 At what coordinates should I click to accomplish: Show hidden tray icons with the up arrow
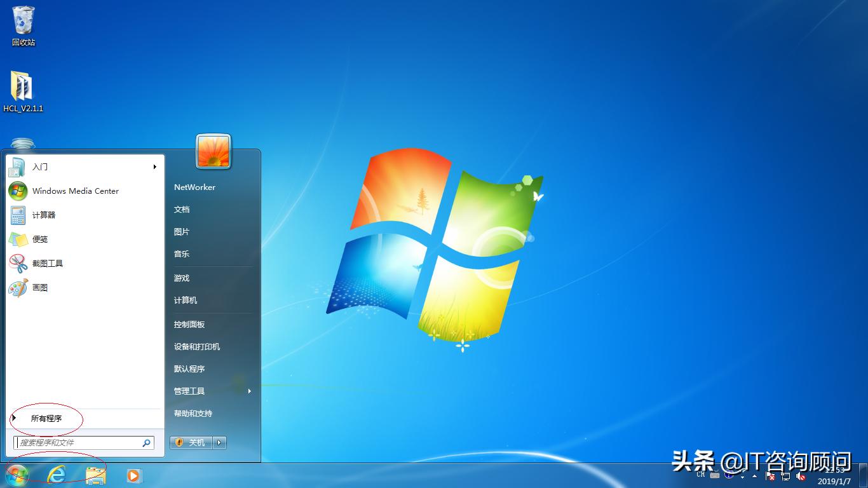click(x=754, y=476)
